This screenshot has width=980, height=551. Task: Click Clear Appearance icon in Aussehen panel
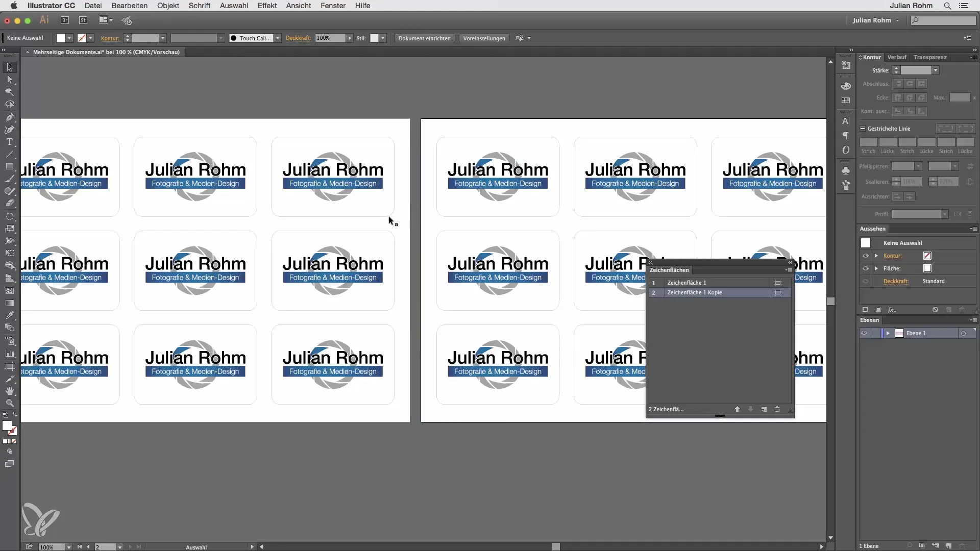click(935, 310)
